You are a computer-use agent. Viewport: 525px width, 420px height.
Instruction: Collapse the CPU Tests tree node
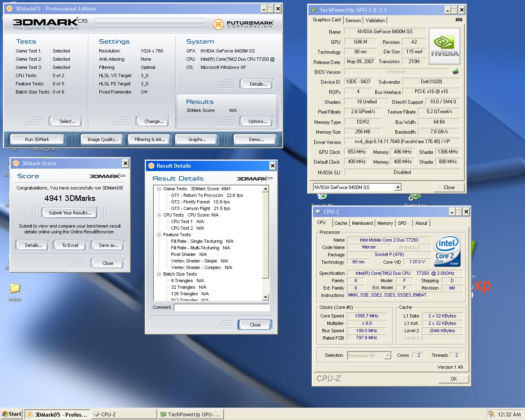159,215
